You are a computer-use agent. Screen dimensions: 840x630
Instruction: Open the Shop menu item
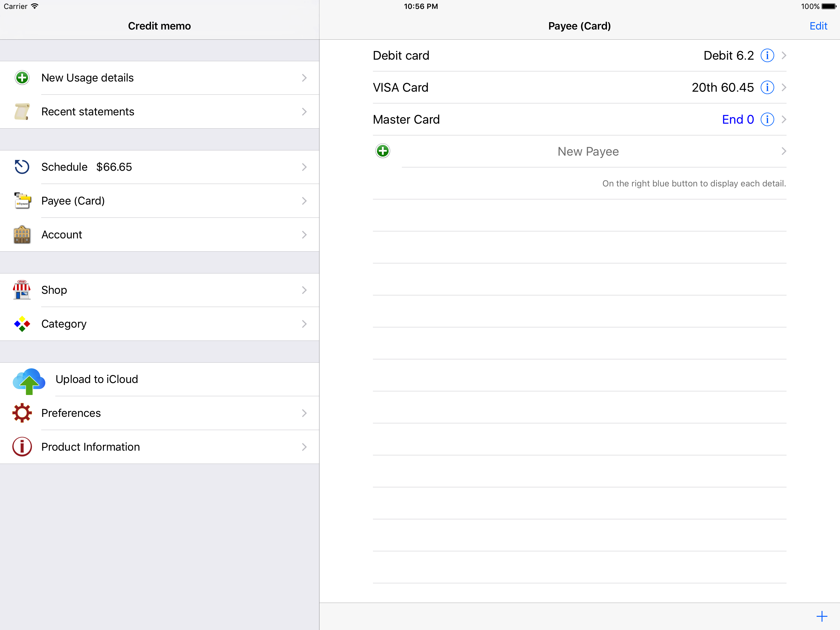[x=160, y=290]
